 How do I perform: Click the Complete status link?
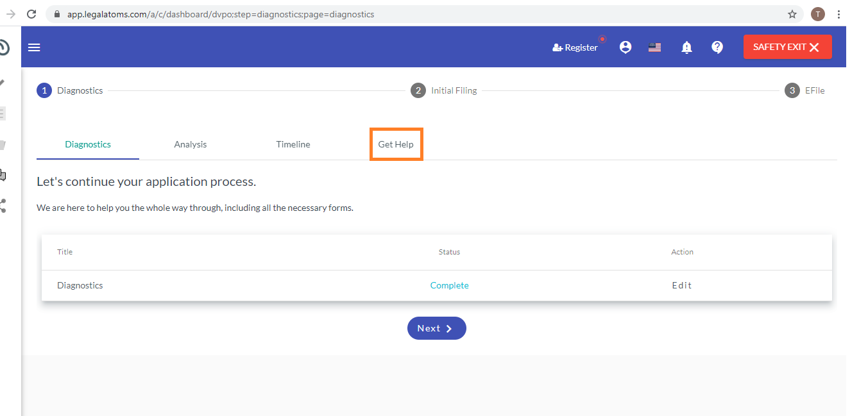coord(449,285)
